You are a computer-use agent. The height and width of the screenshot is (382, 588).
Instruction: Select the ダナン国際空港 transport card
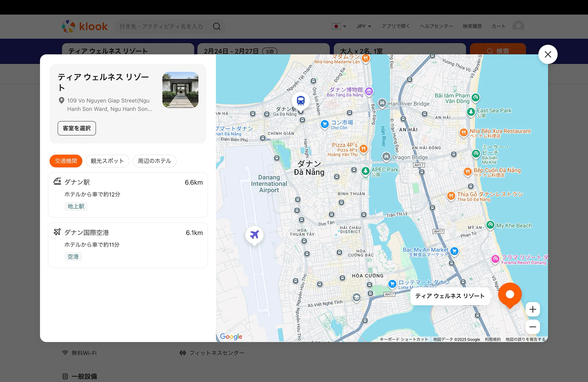pyautogui.click(x=128, y=245)
